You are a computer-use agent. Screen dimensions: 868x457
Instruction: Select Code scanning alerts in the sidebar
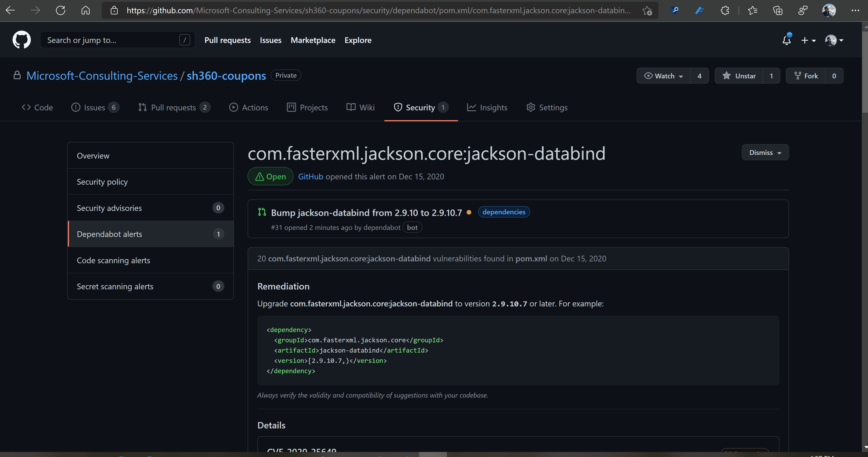point(150,260)
